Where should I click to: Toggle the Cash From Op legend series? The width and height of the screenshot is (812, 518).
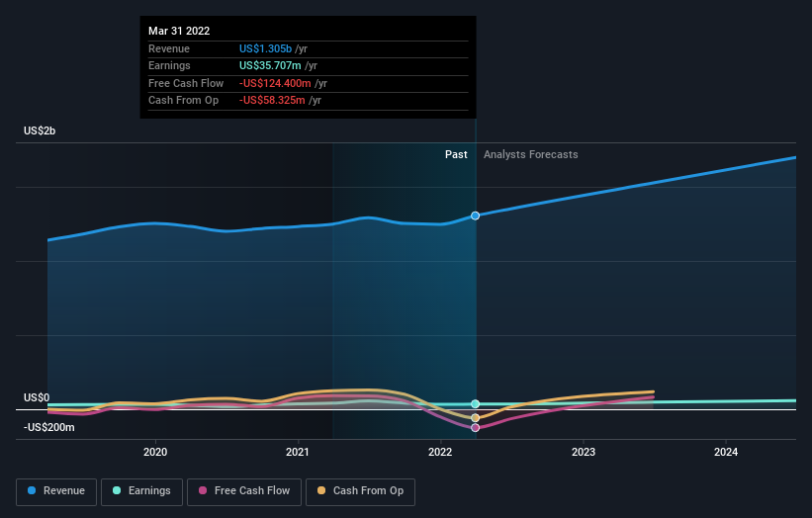pos(360,491)
